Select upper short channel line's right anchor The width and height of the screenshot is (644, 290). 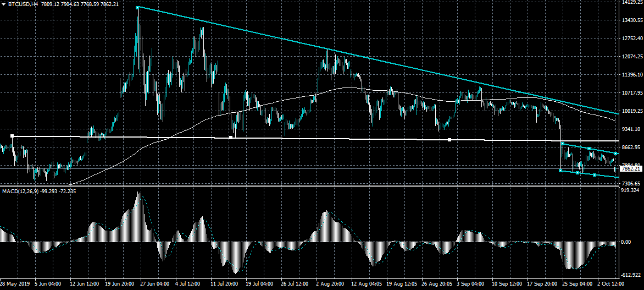pos(615,154)
